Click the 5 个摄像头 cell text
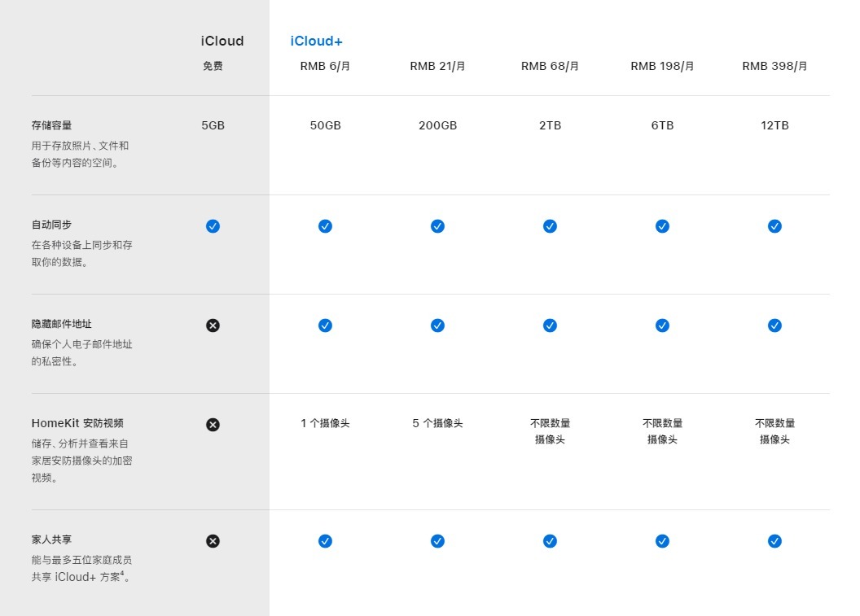Viewport: 860px width, 616px height. (437, 424)
